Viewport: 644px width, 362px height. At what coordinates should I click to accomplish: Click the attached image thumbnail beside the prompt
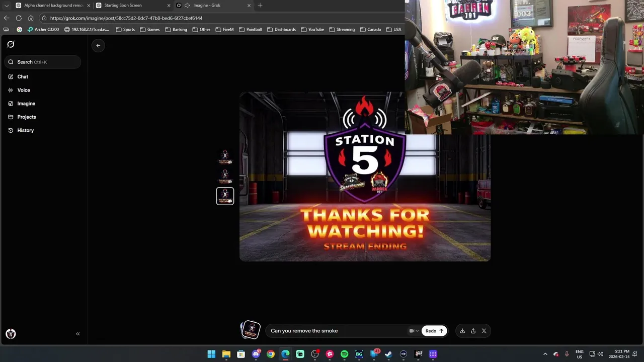click(x=250, y=330)
